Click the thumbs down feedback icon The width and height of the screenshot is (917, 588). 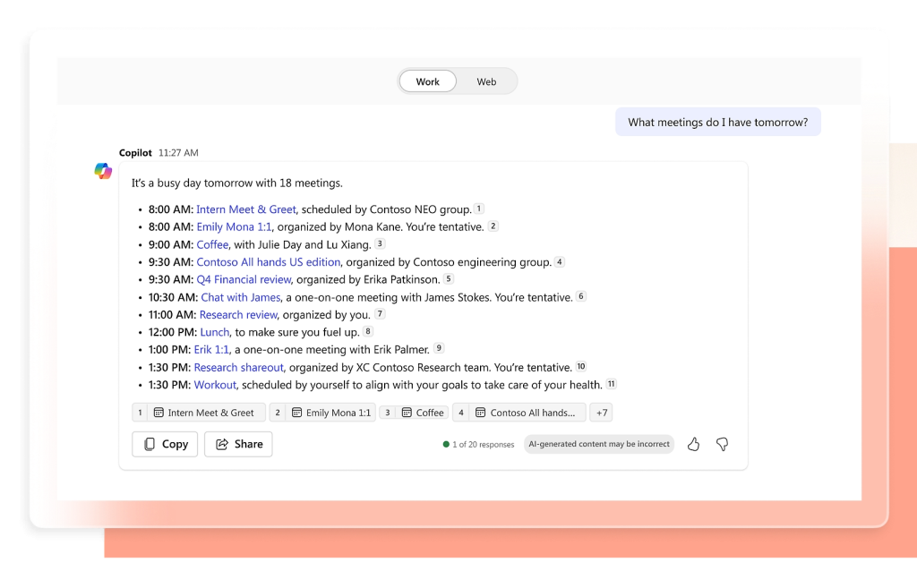tap(723, 444)
